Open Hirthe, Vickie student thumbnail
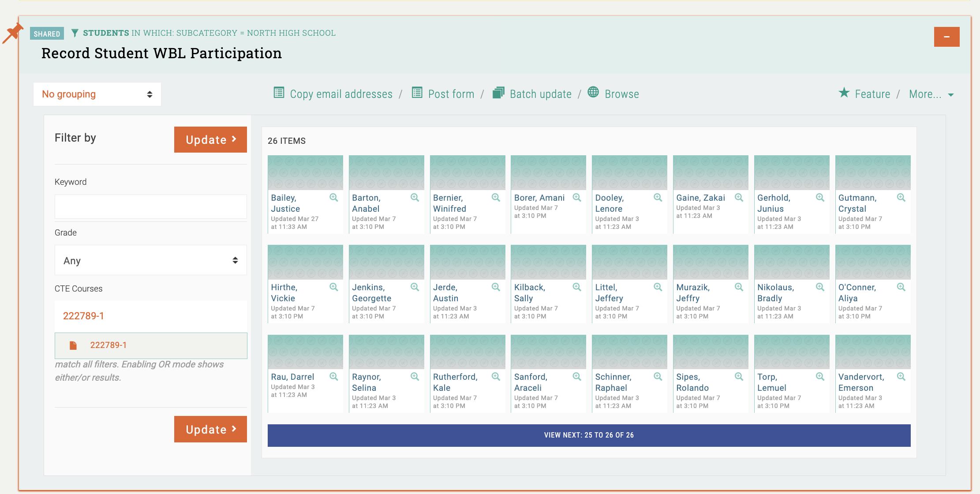 coord(305,262)
